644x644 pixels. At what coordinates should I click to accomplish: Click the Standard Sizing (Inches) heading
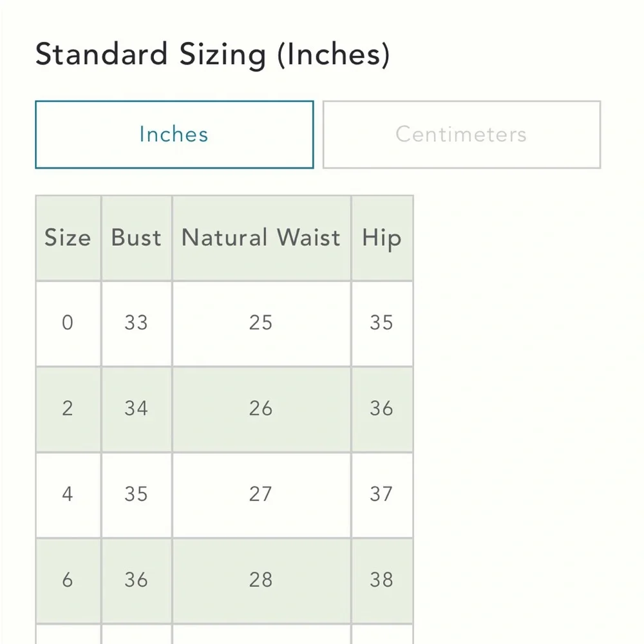213,55
